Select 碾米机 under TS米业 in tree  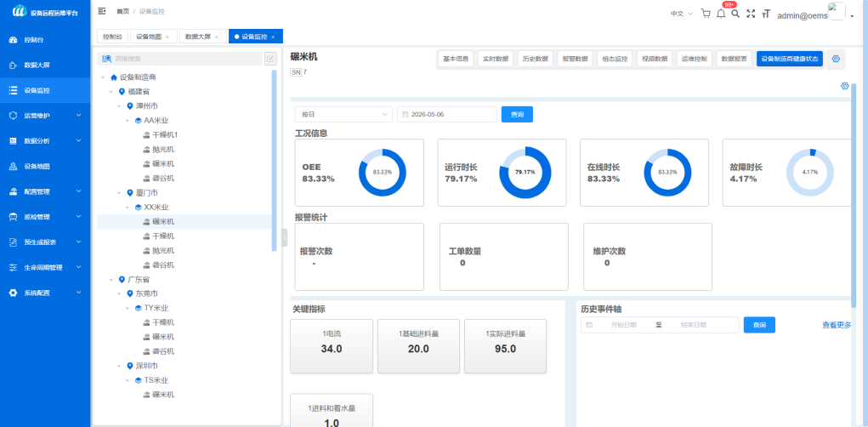163,395
